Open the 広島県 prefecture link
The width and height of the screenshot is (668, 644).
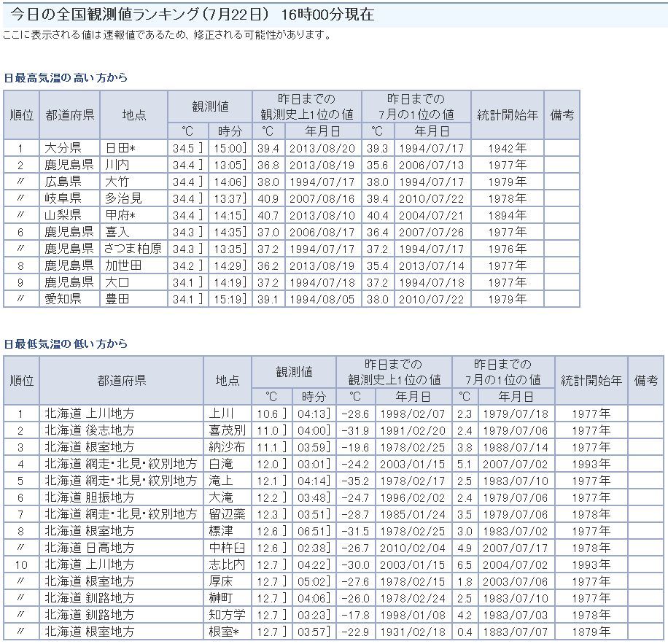coord(62,182)
